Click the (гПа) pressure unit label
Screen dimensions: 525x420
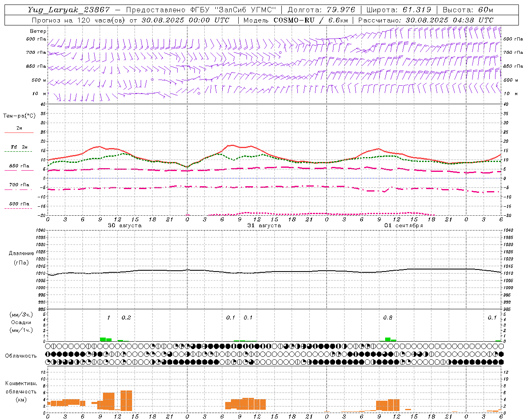pos(21,262)
